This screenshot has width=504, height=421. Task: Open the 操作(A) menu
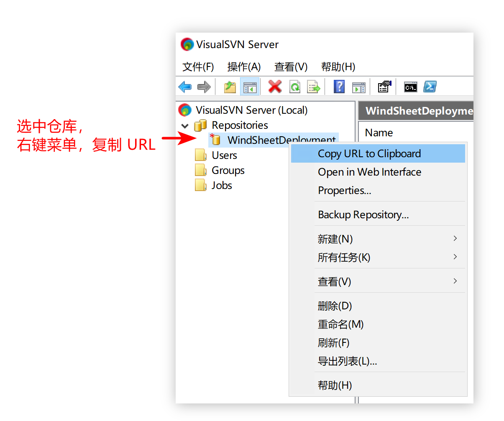click(x=244, y=67)
